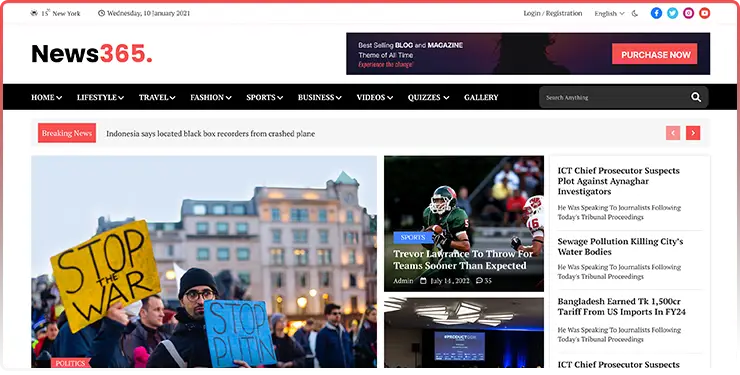Expand the Home menu
Image resolution: width=740 pixels, height=375 pixels.
tap(46, 97)
